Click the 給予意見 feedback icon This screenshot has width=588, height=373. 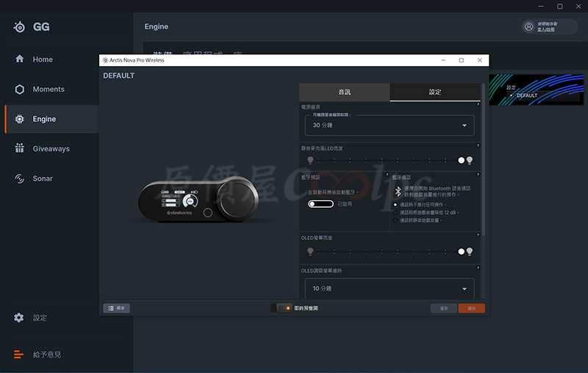pos(19,354)
